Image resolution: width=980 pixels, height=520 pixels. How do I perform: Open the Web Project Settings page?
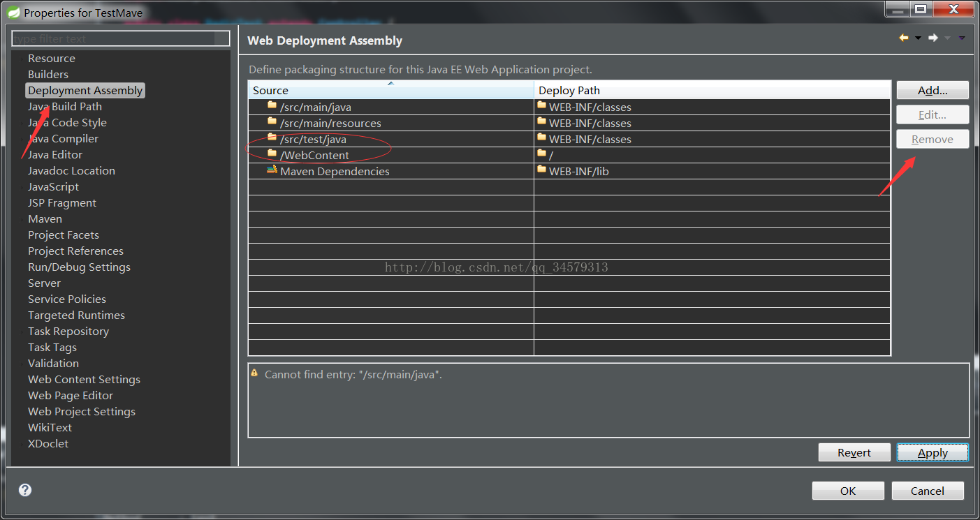[82, 412]
